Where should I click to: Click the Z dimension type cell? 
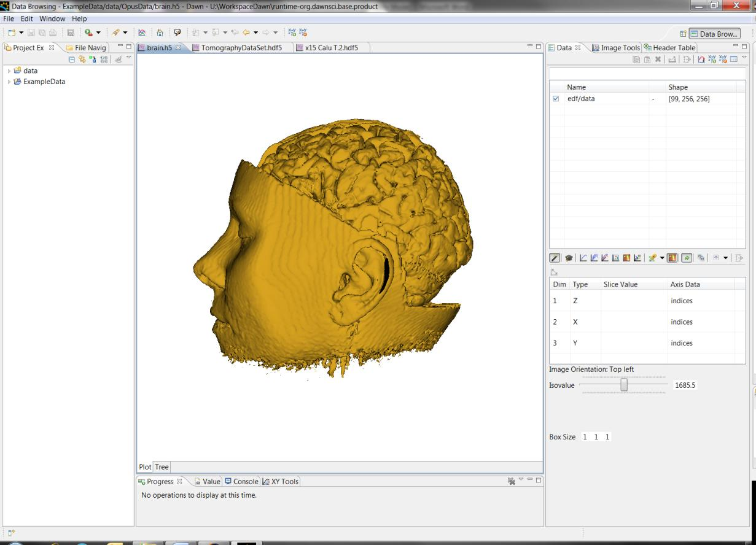point(585,301)
